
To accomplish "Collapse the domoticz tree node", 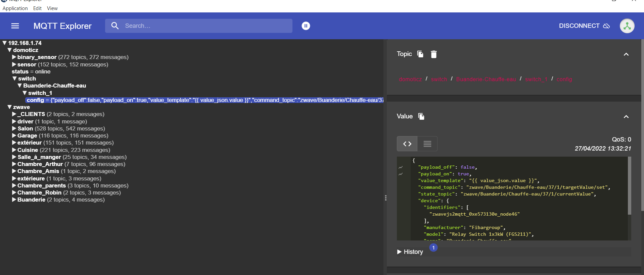I will [x=9, y=50].
